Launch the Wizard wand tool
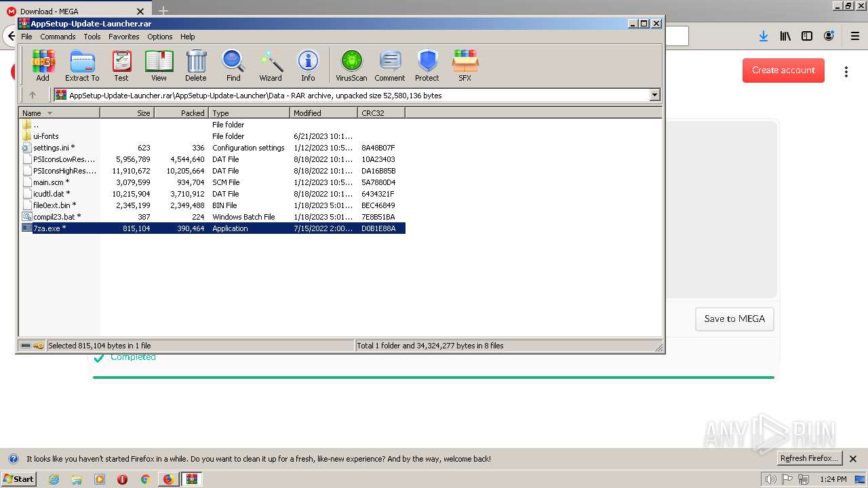 pos(271,66)
